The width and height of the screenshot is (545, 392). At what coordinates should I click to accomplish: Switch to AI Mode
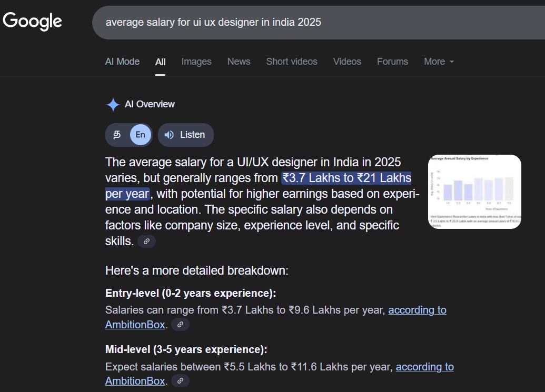122,62
